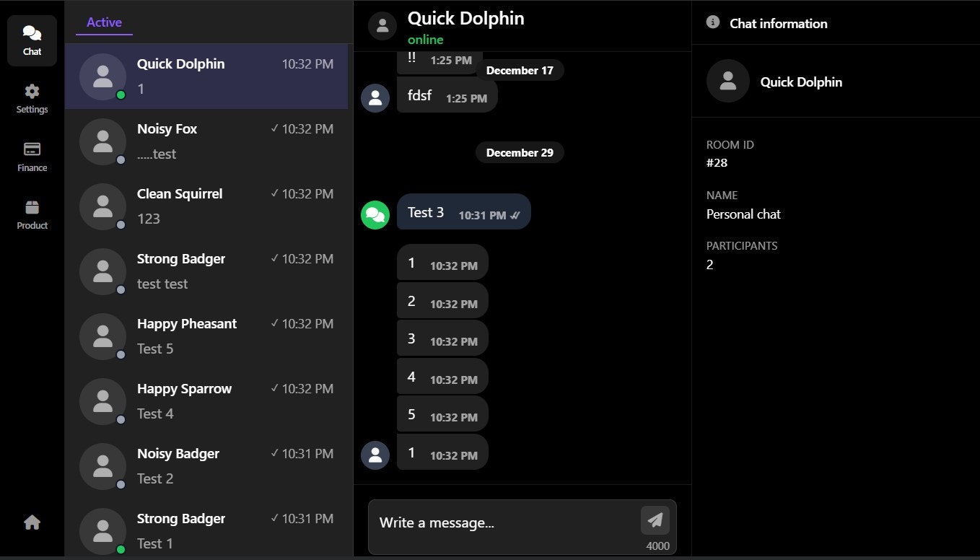
Task: Click the online status under Quick Dolphin
Action: pyautogui.click(x=426, y=40)
